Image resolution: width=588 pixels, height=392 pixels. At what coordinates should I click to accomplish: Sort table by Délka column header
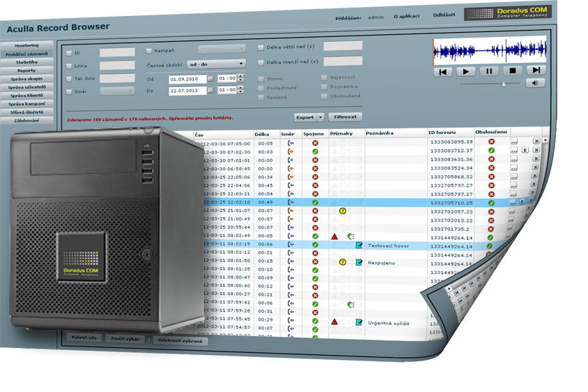(262, 135)
